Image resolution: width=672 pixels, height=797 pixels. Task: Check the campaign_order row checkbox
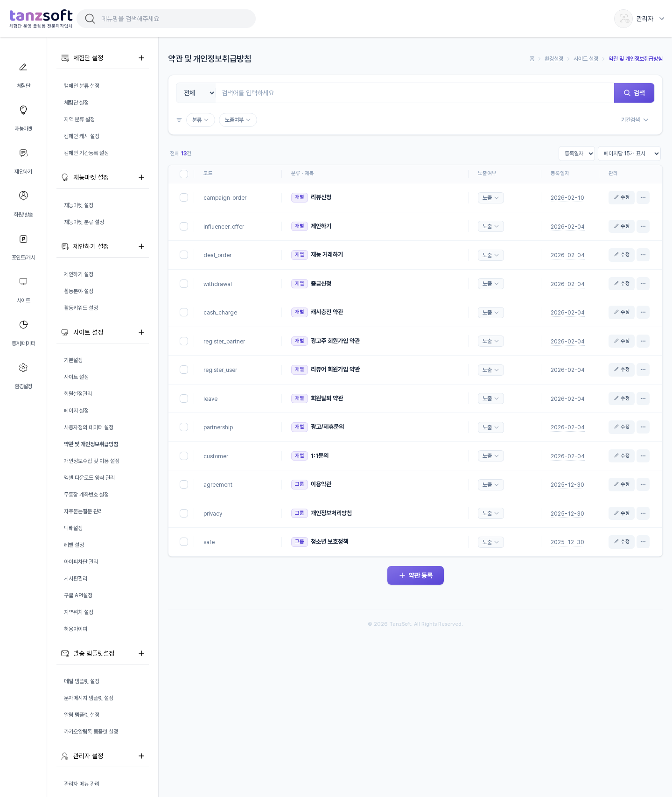[x=184, y=197]
